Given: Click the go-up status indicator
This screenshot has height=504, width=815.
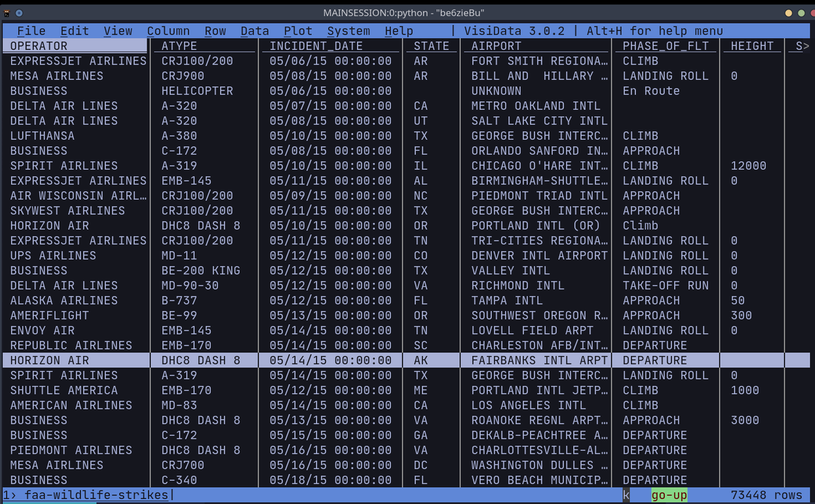Looking at the screenshot, I should 669,494.
